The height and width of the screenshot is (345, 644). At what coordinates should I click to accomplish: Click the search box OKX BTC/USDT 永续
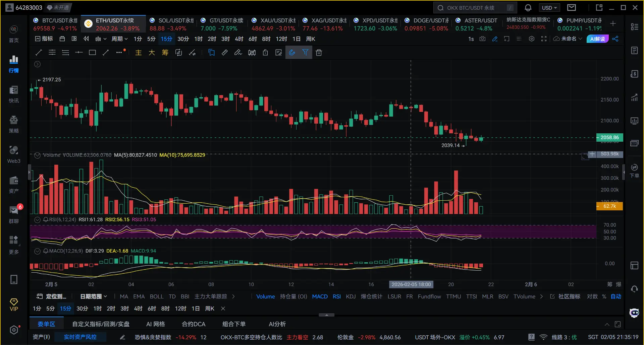click(x=475, y=8)
